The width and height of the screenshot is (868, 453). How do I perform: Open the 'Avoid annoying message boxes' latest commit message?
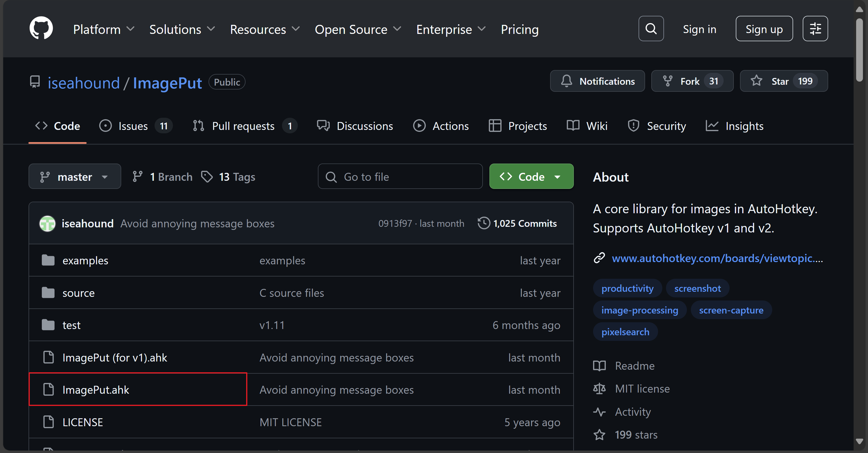pos(198,223)
